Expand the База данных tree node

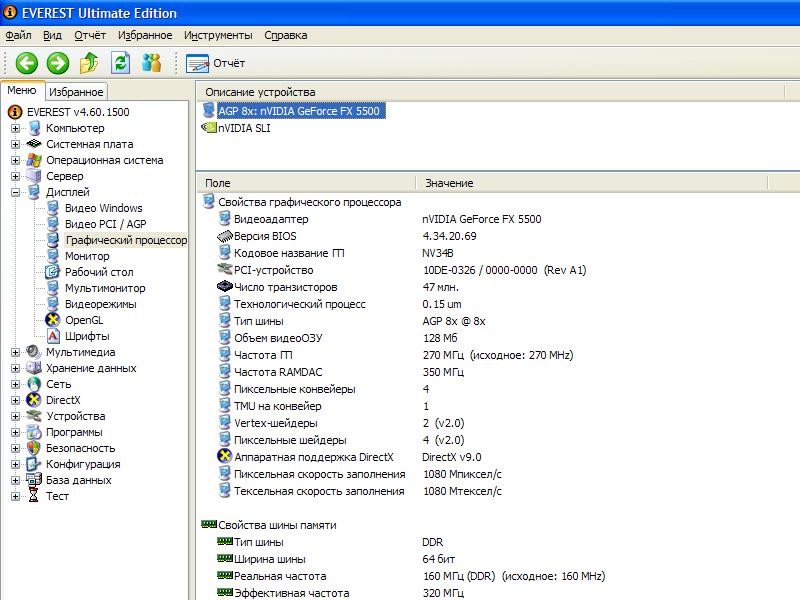pyautogui.click(x=15, y=480)
